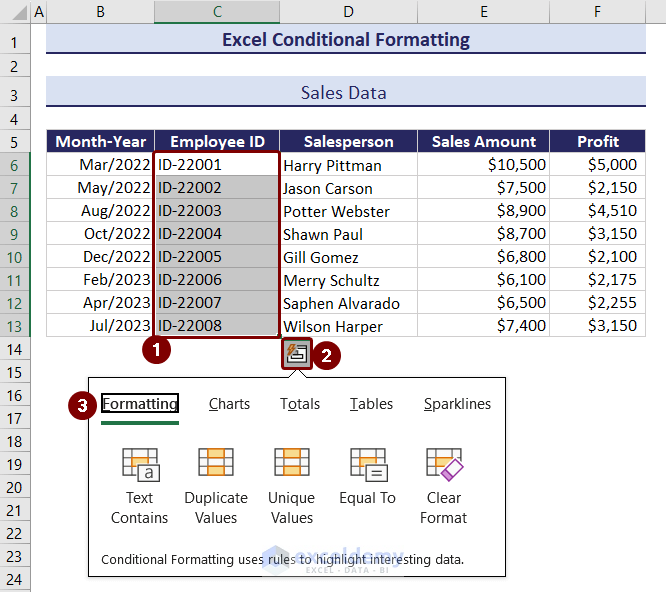Open the Sparklines tab
Viewport: 666px width, 592px height.
(457, 403)
